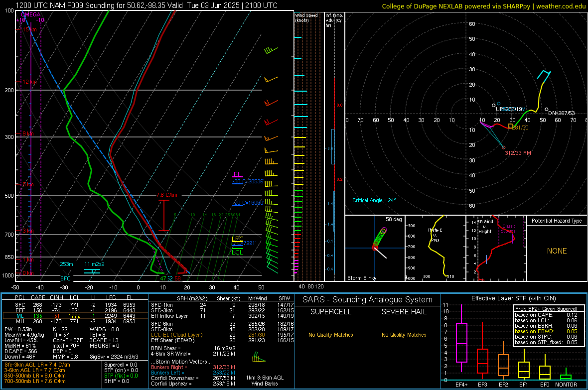Select the orange LCL-EL (Cloud Layer) row
This screenshot has height=390, width=588.
tap(222, 335)
